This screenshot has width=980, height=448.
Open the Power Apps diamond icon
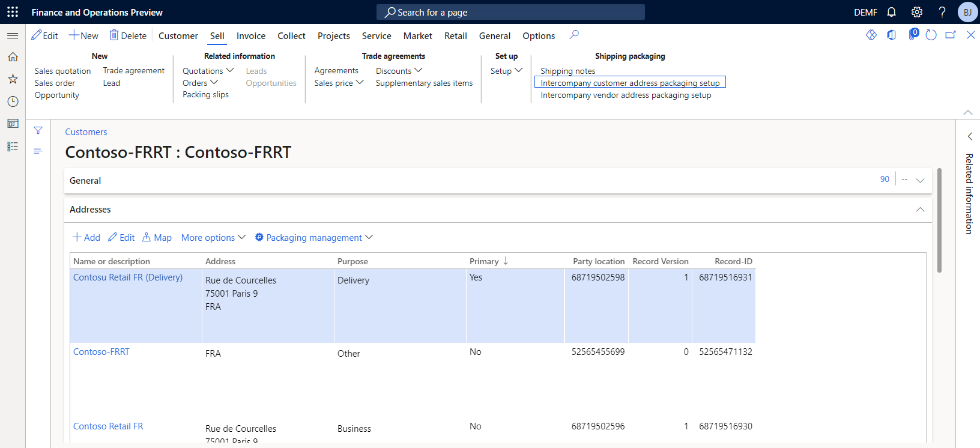click(871, 35)
